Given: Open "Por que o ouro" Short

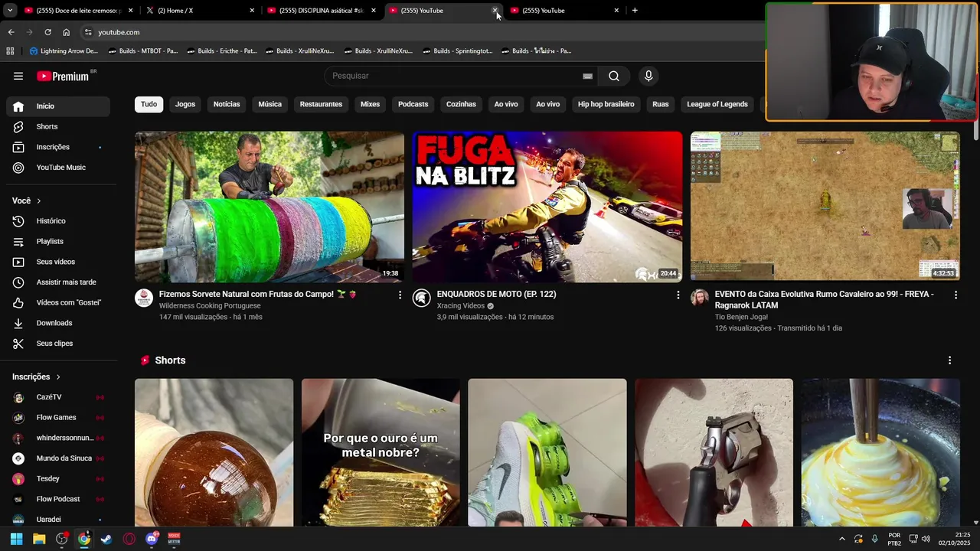Looking at the screenshot, I should tap(381, 452).
